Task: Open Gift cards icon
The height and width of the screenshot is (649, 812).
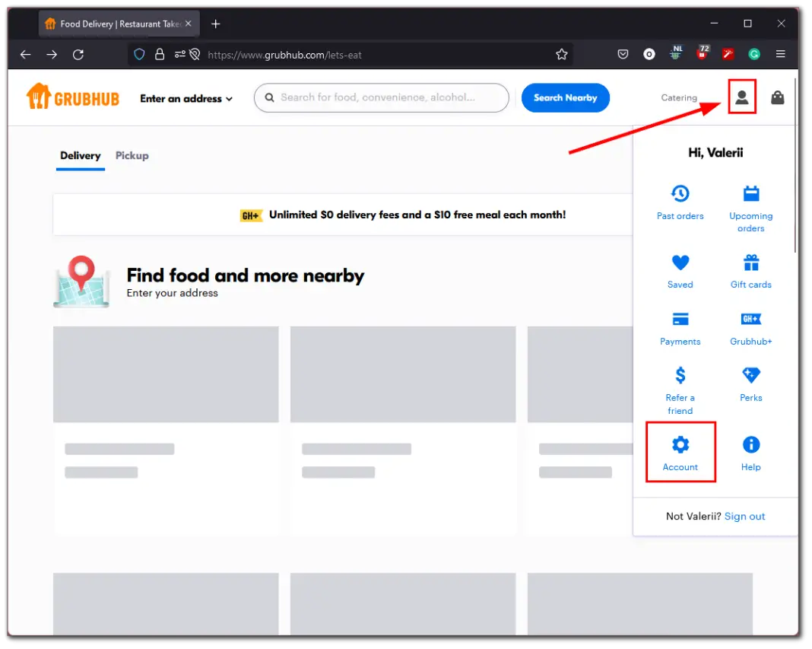Action: pos(750,263)
